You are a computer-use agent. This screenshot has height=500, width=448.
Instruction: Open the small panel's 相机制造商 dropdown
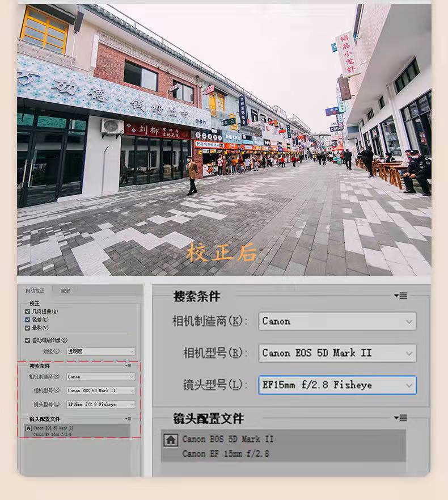[100, 377]
